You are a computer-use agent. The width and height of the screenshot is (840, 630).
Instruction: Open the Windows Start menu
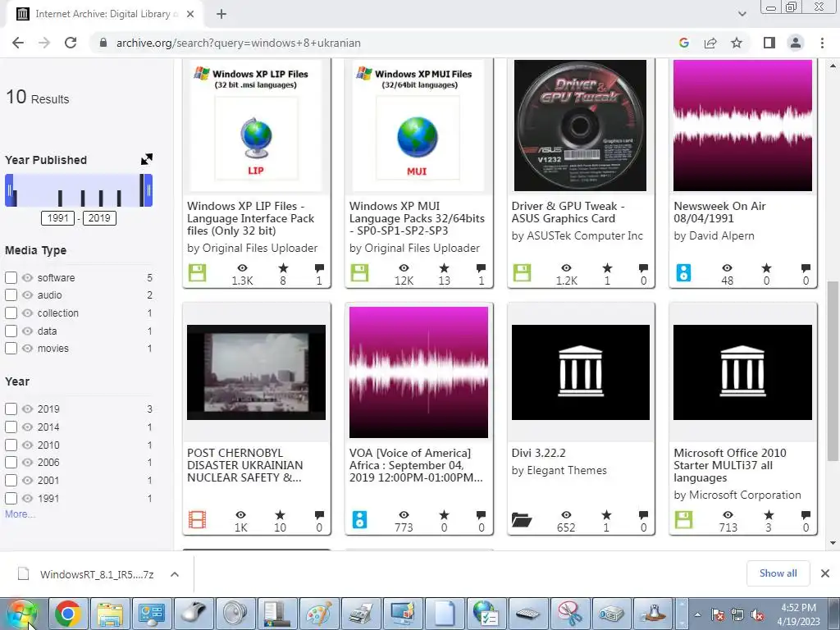coord(21,614)
